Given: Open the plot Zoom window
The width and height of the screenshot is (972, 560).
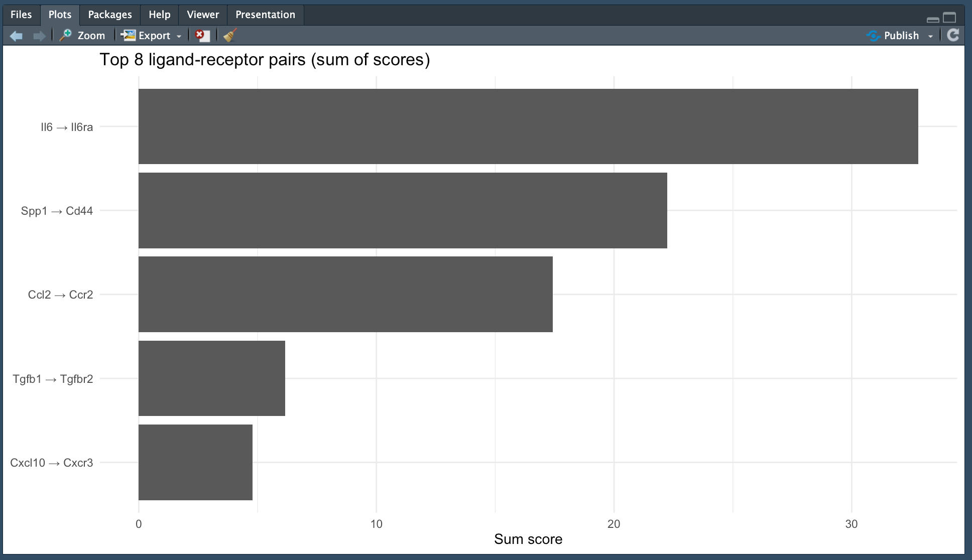Looking at the screenshot, I should 82,36.
